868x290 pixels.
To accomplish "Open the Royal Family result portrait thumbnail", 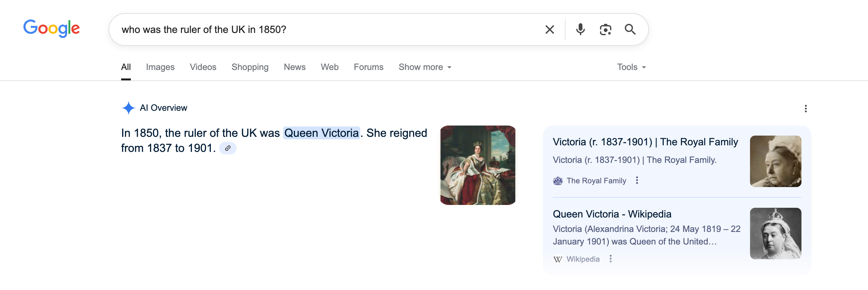I will click(775, 161).
